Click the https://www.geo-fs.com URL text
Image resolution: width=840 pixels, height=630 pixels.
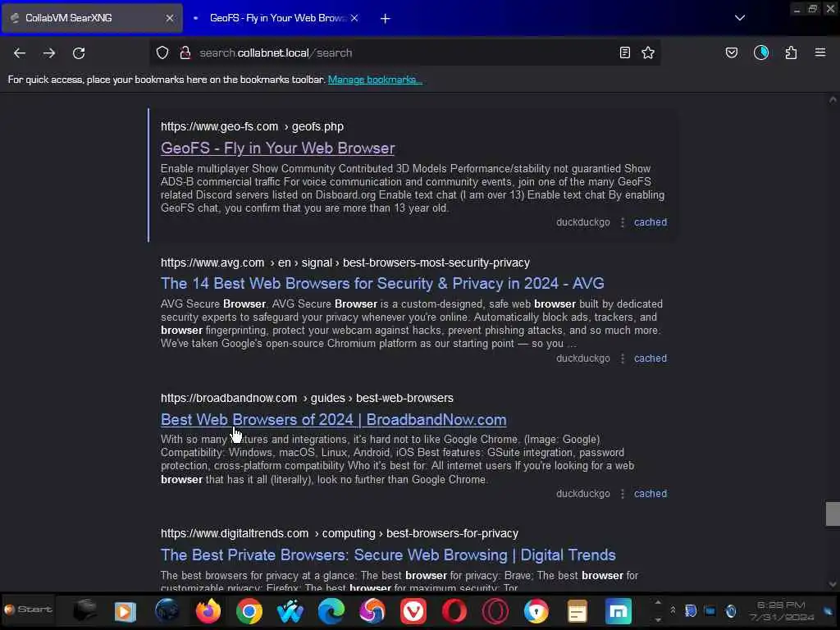(219, 127)
